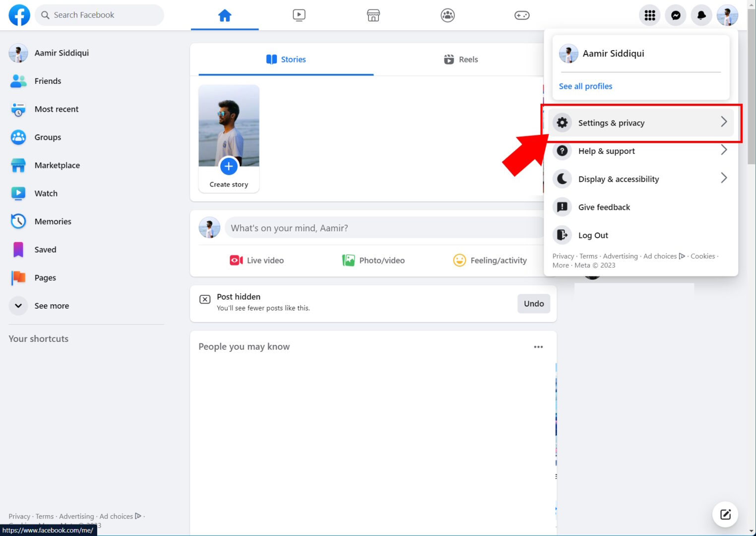Open Saved items in the sidebar
This screenshot has width=756, height=536.
coord(45,250)
